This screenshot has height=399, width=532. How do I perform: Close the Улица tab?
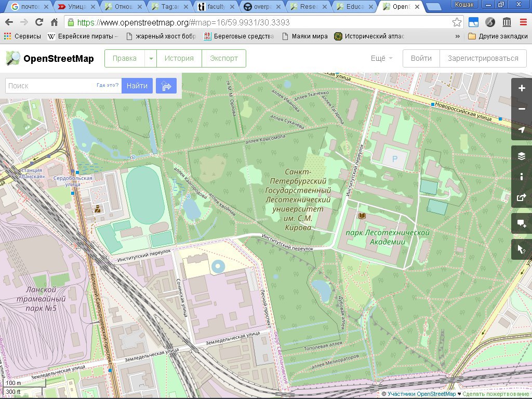click(93, 7)
